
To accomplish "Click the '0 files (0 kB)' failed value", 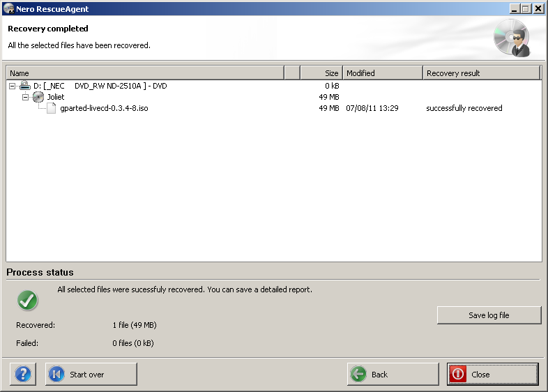I will pos(133,343).
